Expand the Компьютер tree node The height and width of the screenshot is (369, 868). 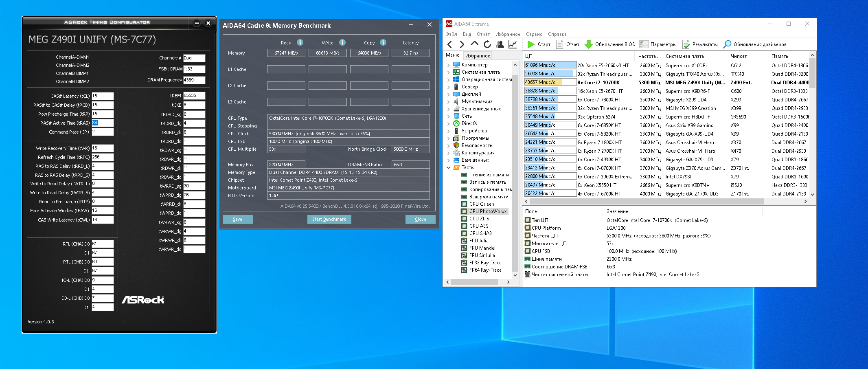click(x=449, y=65)
